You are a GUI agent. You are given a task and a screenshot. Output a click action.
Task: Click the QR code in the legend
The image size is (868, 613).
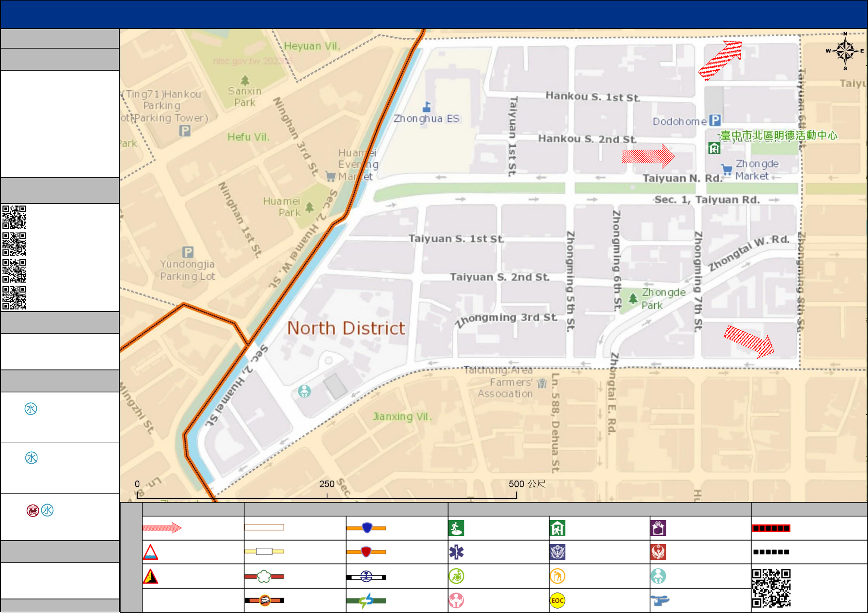click(x=771, y=588)
